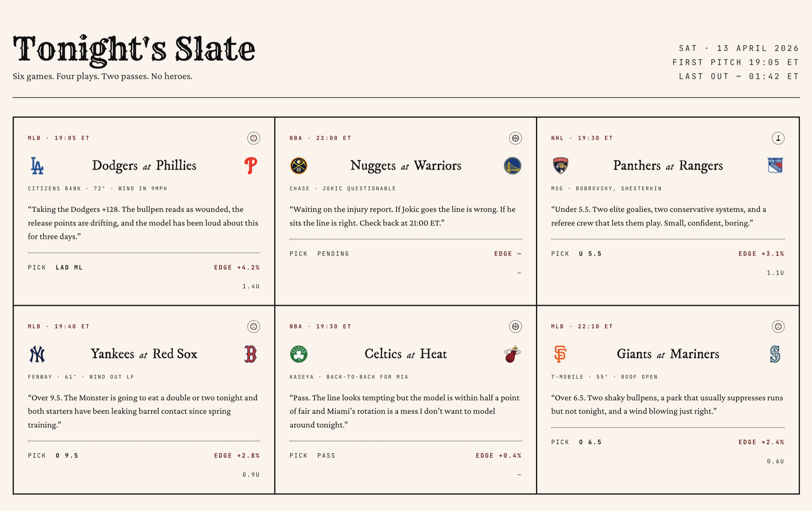Click the Seattle Mariners logo
Screen dimensions: 812x511
[x=775, y=354]
